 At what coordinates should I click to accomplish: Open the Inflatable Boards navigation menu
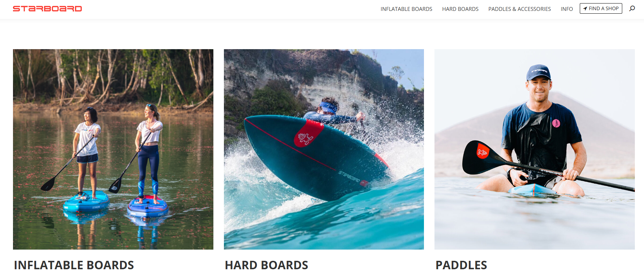406,9
